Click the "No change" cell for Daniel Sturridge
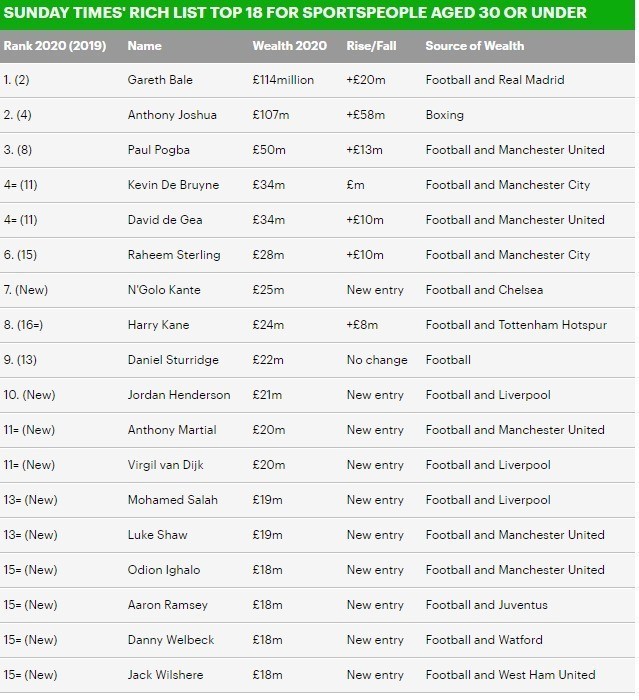639x700 pixels. (x=377, y=360)
